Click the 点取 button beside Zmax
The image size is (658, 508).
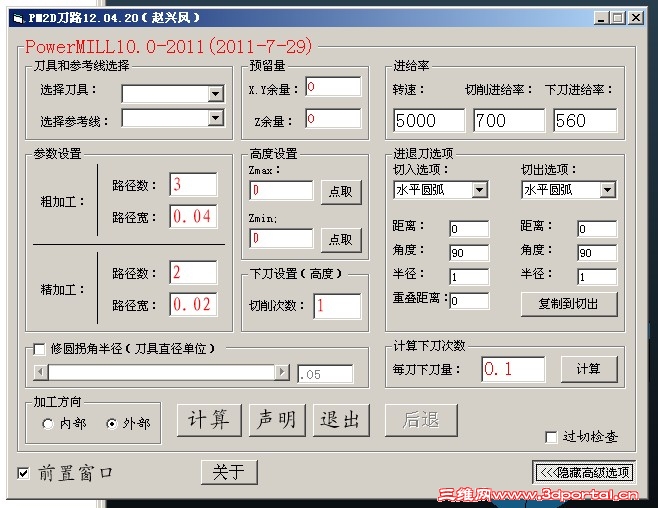tap(341, 192)
